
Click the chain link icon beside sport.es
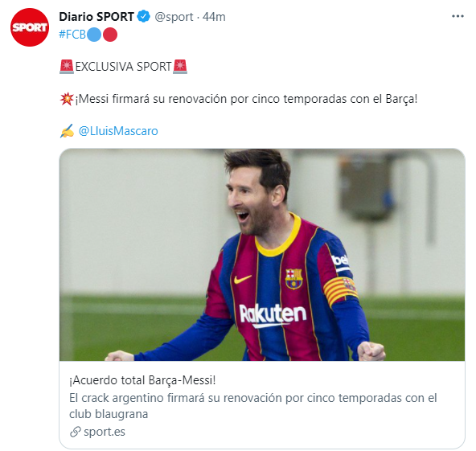tap(76, 432)
